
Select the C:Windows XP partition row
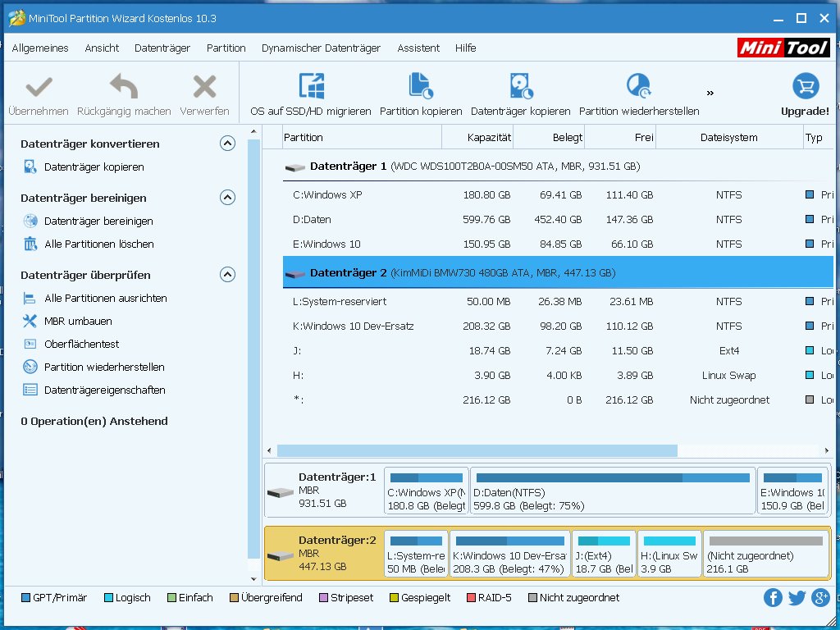pyautogui.click(x=558, y=195)
